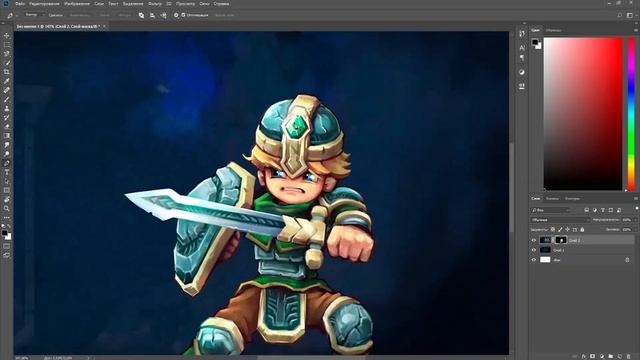Switch to the Контуры tab
640x360 pixels.
click(x=572, y=198)
